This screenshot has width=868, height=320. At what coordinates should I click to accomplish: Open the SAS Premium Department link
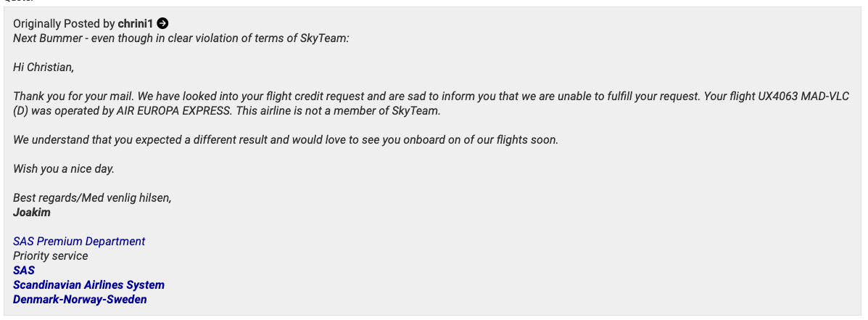pyautogui.click(x=79, y=242)
